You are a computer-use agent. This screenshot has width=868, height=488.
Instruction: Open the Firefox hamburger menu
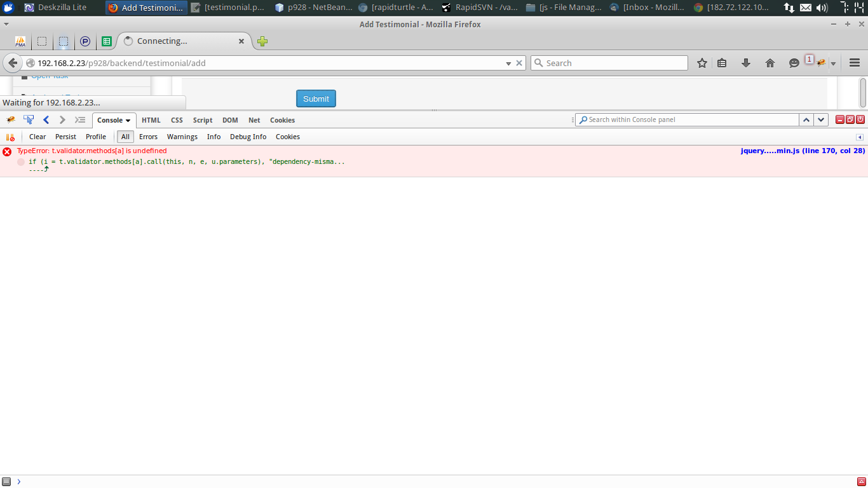(x=855, y=63)
